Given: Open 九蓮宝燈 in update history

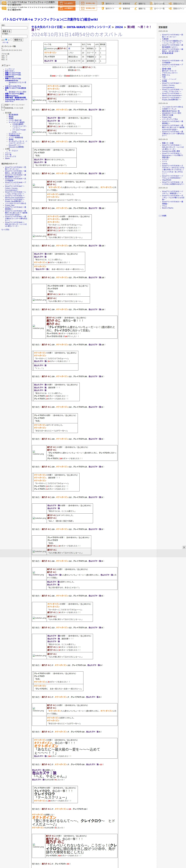Looking at the screenshot, I should 165,39.
